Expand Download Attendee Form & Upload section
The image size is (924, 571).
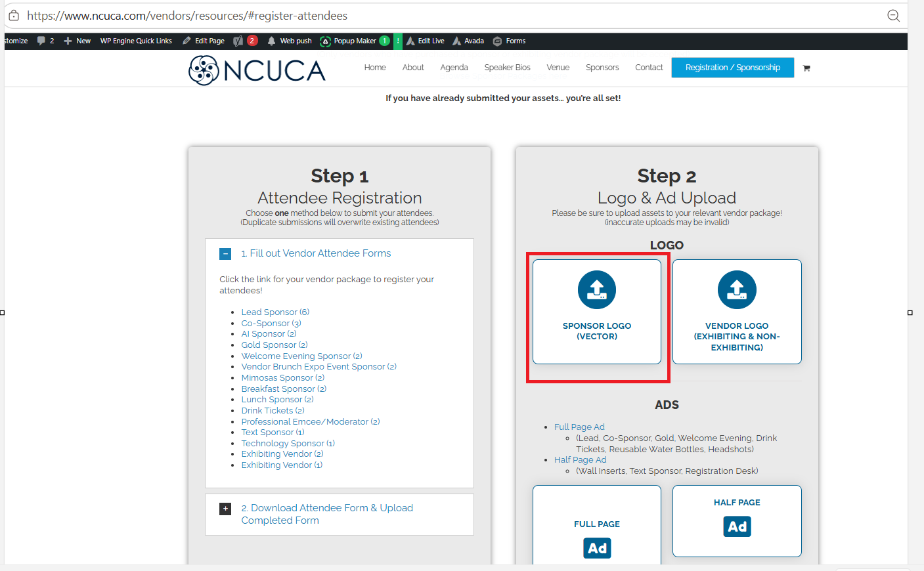225,509
